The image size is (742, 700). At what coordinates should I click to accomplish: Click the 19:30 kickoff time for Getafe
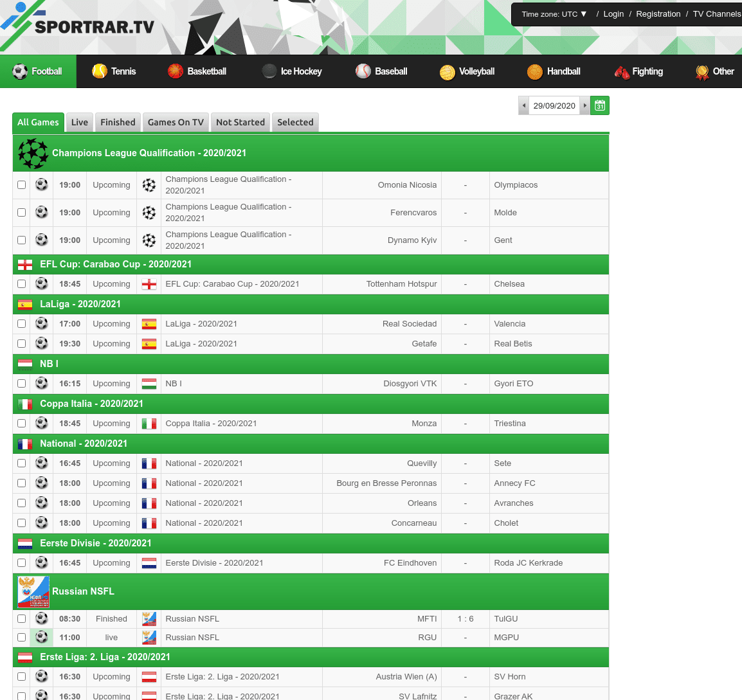click(x=69, y=344)
